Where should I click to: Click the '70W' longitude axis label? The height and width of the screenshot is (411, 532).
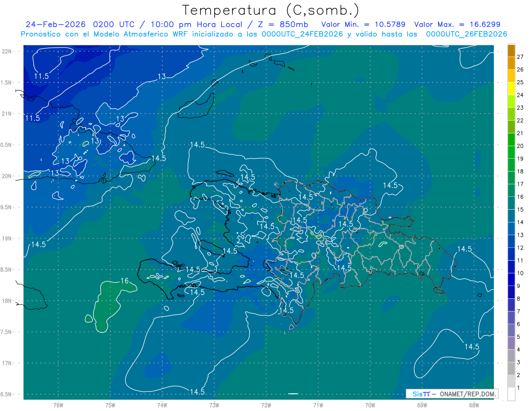click(370, 405)
